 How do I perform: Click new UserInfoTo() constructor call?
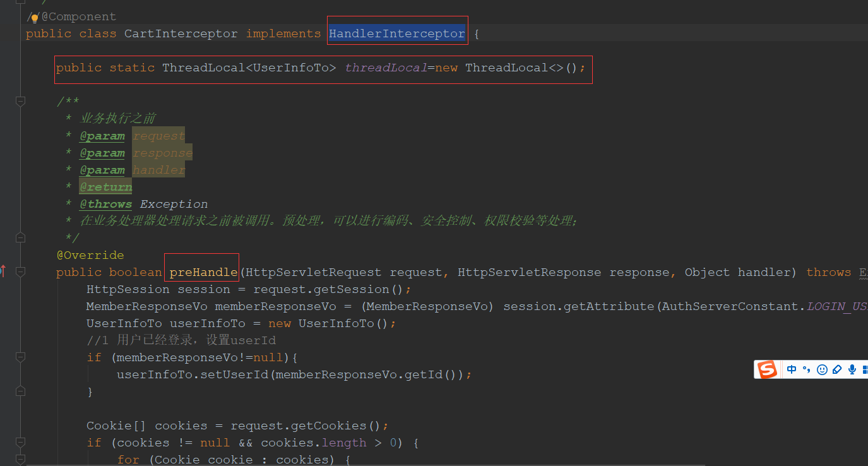click(x=329, y=323)
